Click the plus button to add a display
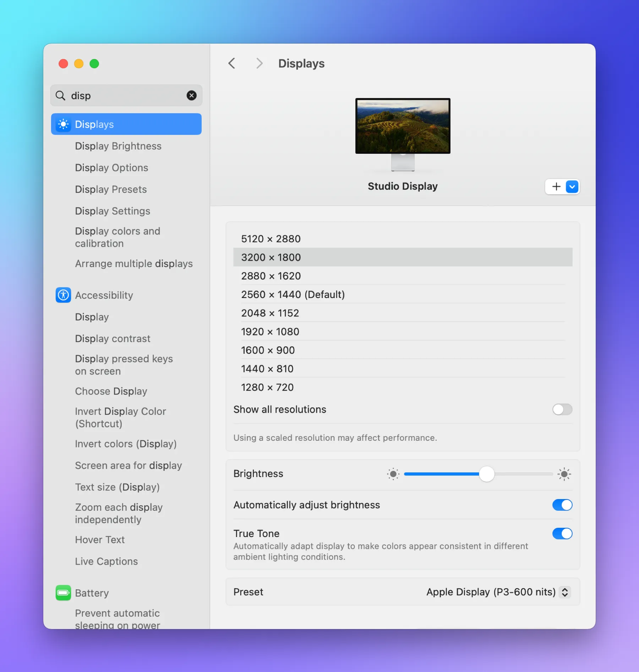The height and width of the screenshot is (672, 639). (555, 186)
